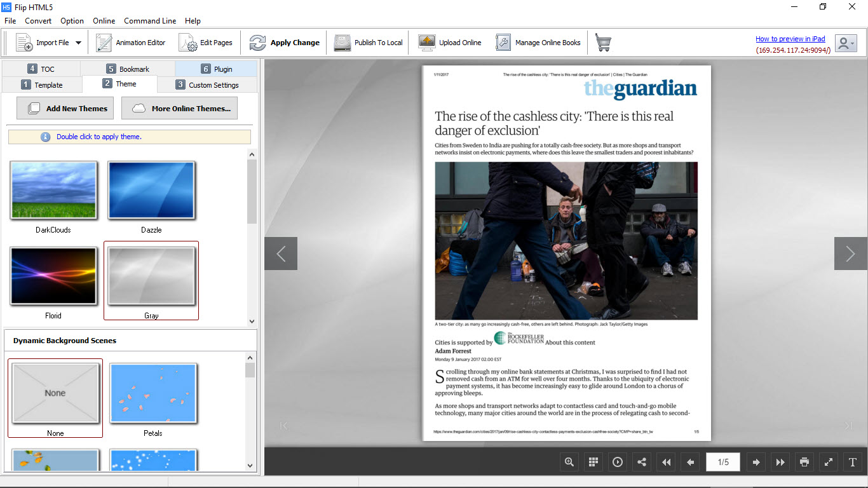The width and height of the screenshot is (868, 488).
Task: Select the Dazzle theme thumbnail
Action: point(151,191)
